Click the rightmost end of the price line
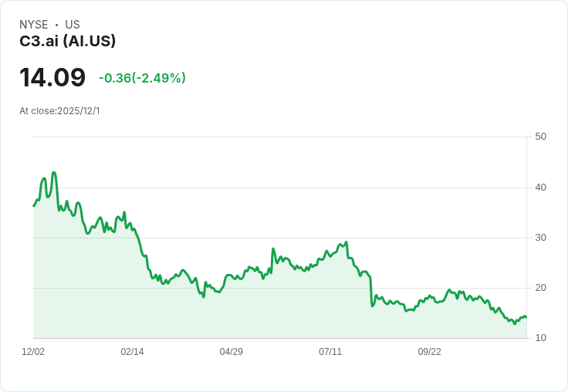Screen dimensions: 568x392 526,316
